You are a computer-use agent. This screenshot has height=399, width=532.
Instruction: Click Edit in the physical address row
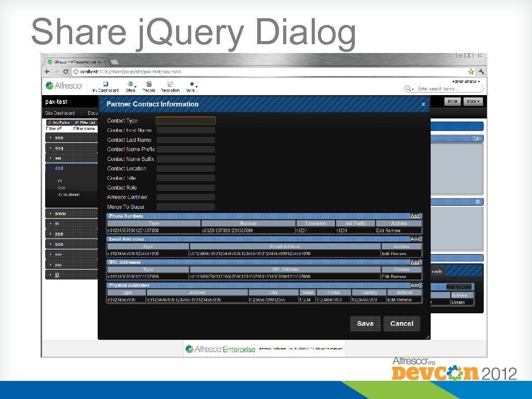point(391,300)
